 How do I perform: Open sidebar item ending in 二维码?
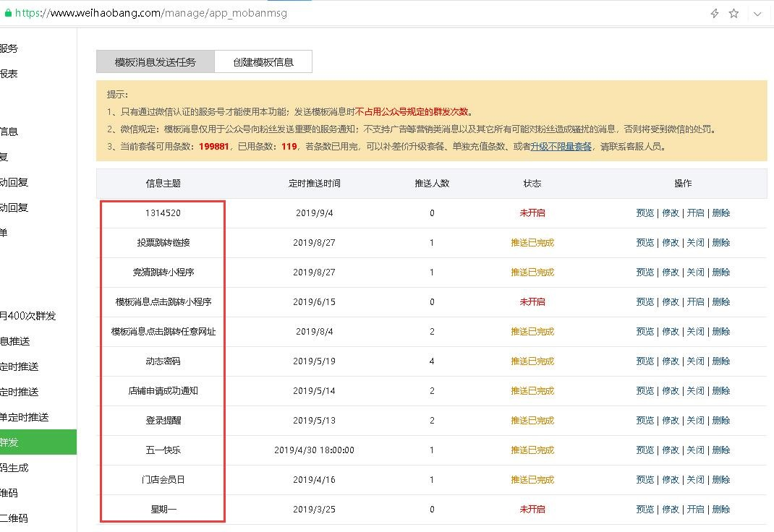pos(14,518)
